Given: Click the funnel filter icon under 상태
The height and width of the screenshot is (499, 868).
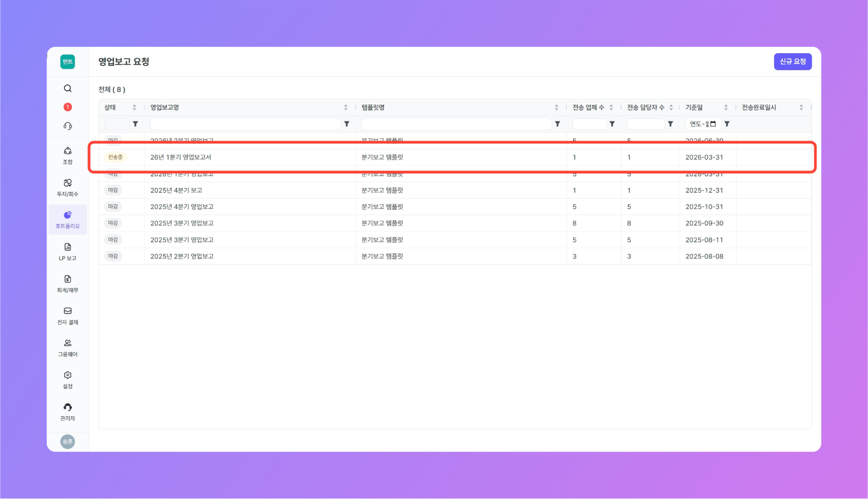Looking at the screenshot, I should point(135,124).
